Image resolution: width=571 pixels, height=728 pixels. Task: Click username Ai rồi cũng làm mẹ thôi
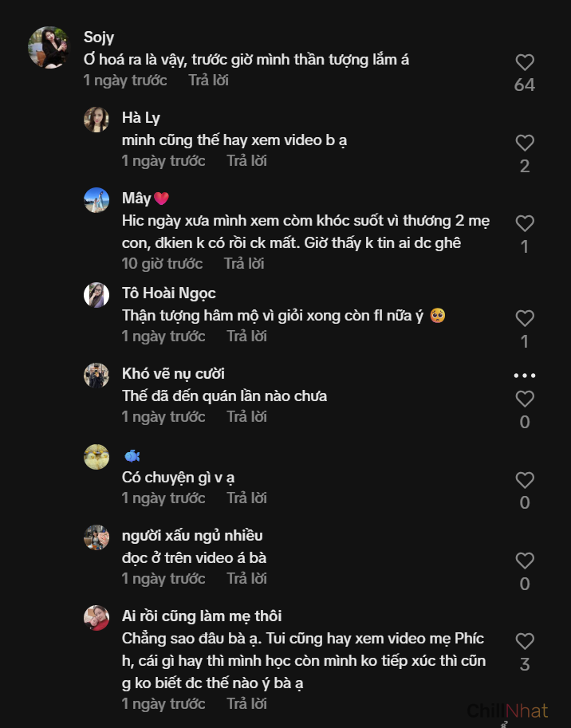202,616
